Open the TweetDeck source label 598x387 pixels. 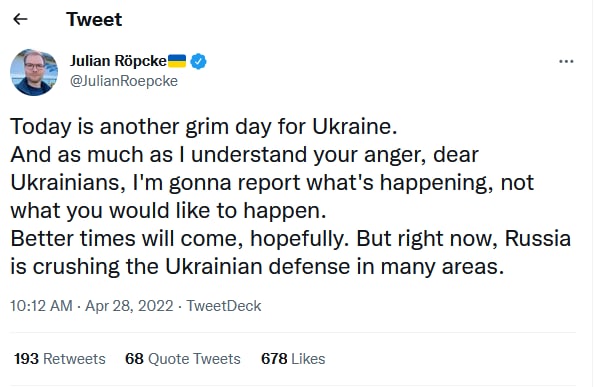(223, 306)
